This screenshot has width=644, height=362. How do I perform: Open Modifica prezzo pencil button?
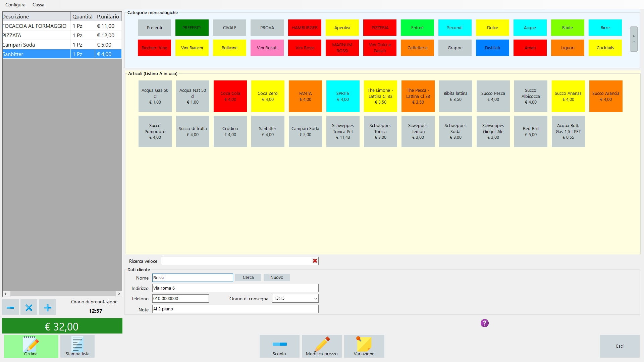click(322, 346)
